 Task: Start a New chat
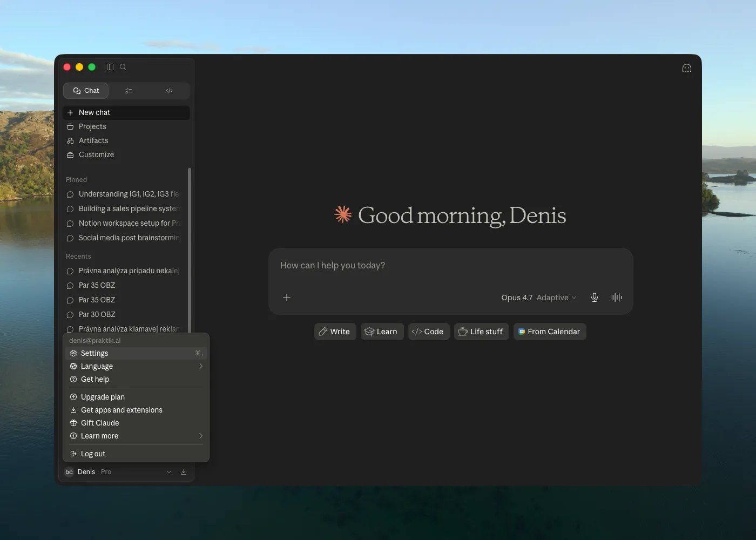[x=126, y=112]
